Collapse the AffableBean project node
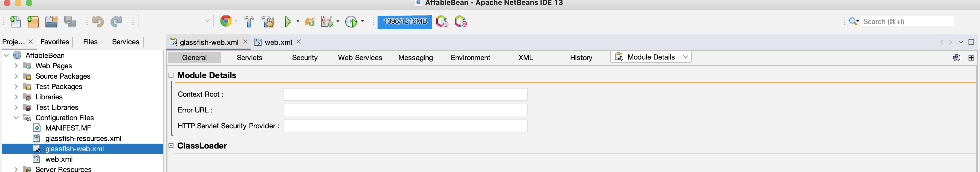Screen dimensions: 980x172 coord(7,55)
